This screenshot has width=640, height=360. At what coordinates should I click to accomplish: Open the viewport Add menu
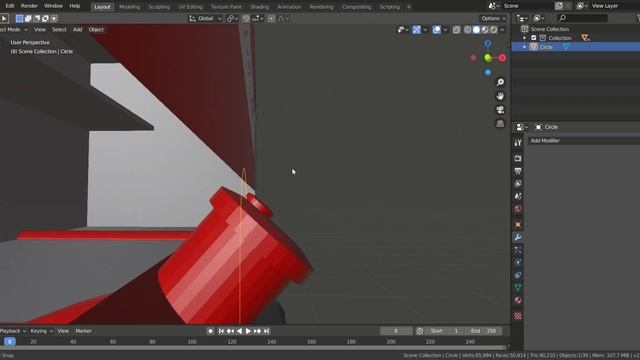coord(77,30)
